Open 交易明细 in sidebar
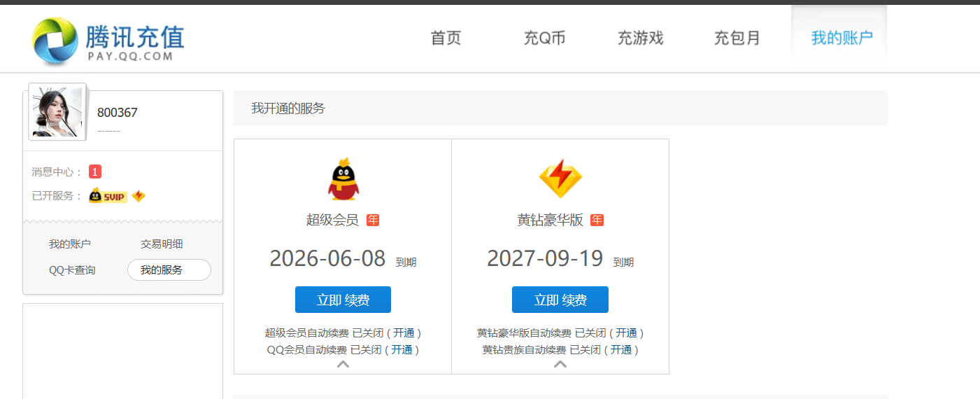 (x=162, y=244)
